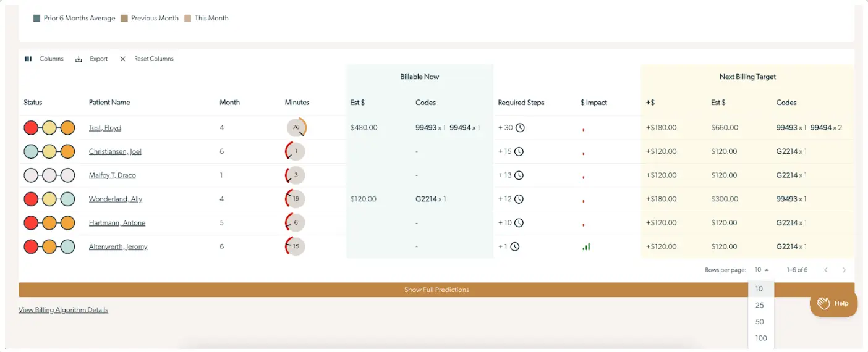Sort by Month column header

pos(229,103)
